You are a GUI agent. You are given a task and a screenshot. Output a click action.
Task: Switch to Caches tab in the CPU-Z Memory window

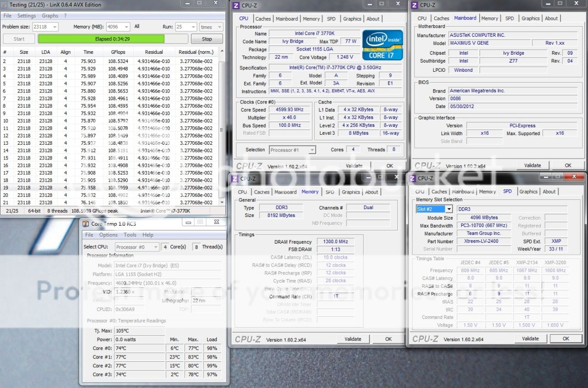(262, 192)
